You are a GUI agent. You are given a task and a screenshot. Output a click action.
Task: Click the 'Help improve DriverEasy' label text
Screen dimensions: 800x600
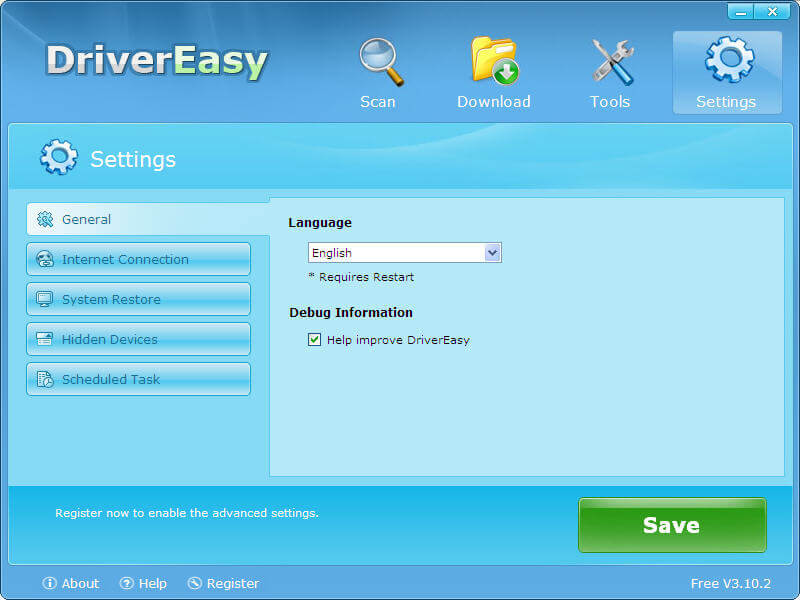pyautogui.click(x=398, y=340)
